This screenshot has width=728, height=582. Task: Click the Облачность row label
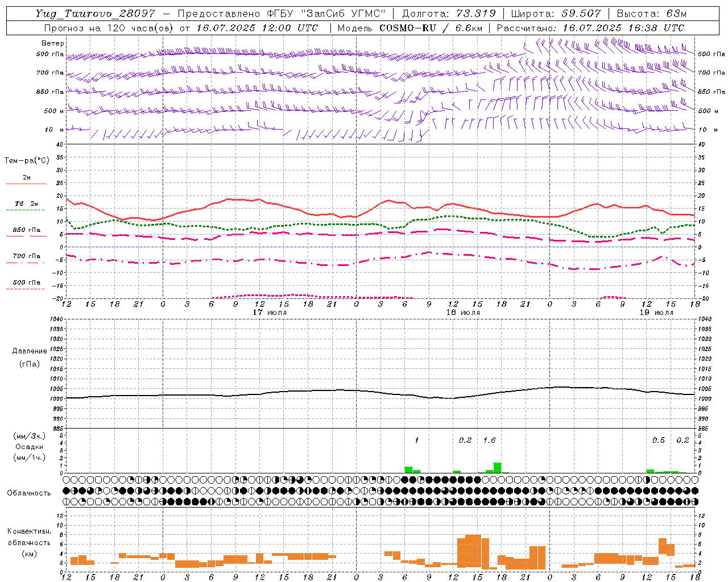(x=29, y=493)
